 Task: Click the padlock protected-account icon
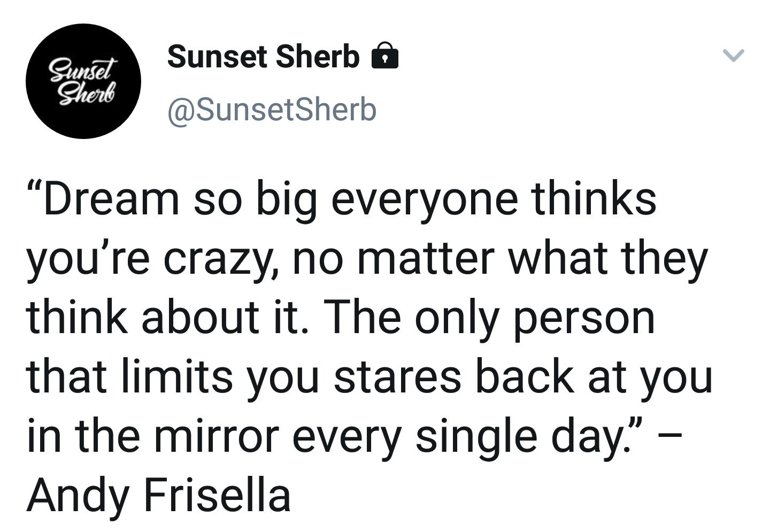(x=385, y=56)
